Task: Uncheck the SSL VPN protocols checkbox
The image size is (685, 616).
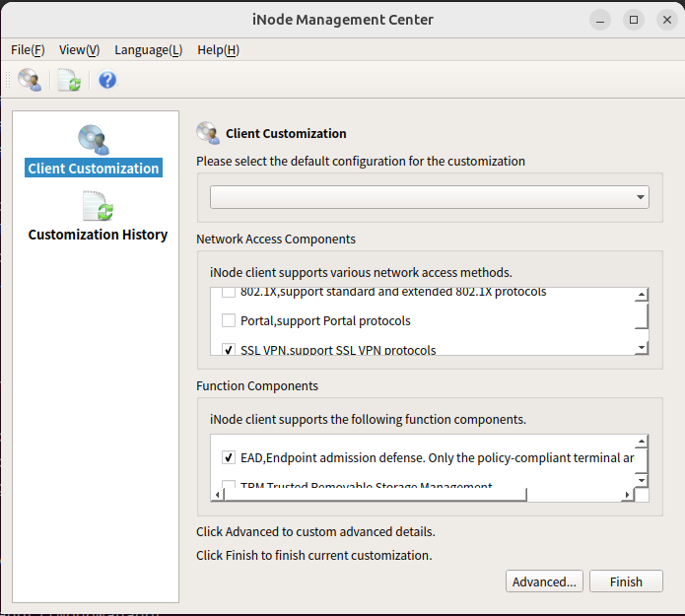Action: (x=229, y=349)
